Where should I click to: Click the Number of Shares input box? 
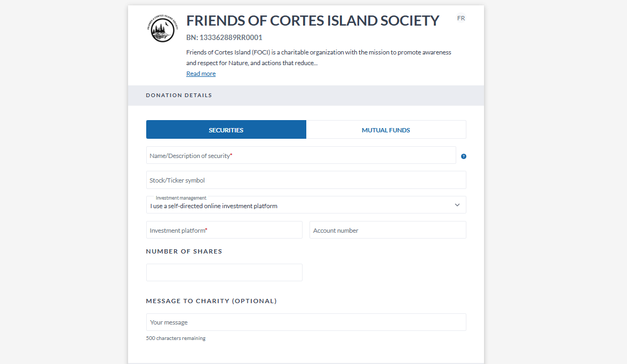pyautogui.click(x=224, y=272)
